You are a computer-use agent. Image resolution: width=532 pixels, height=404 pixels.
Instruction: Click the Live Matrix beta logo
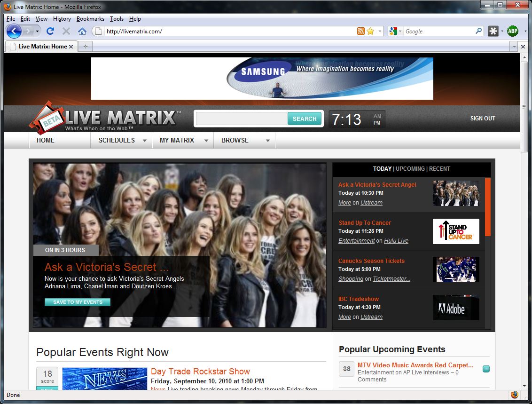coord(105,117)
